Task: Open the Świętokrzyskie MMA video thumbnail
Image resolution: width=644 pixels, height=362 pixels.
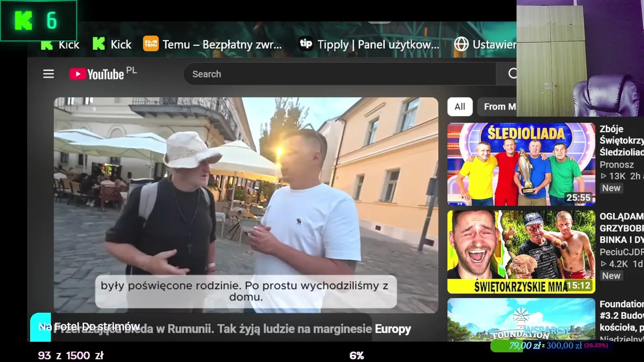Action: pyautogui.click(x=521, y=252)
